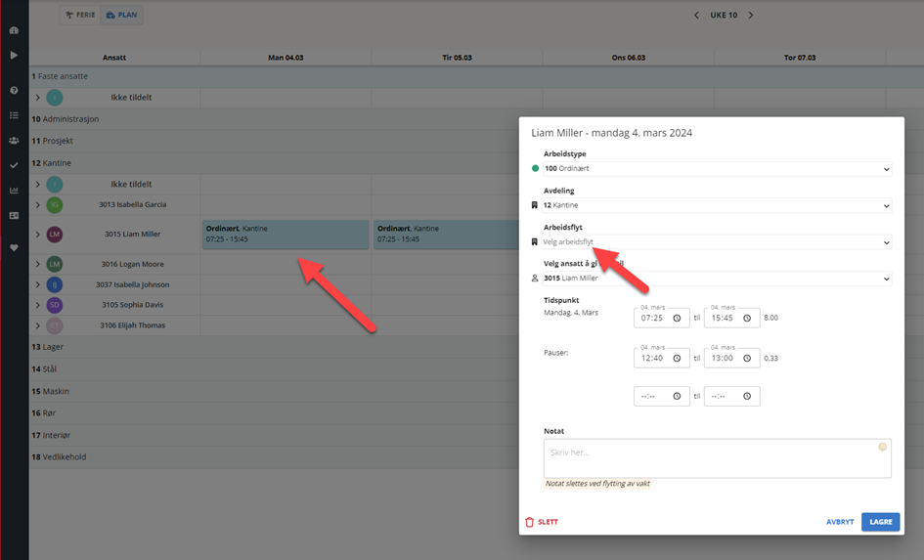Open Velg arbeidsflyt dropdown
924x560 pixels.
pos(717,242)
